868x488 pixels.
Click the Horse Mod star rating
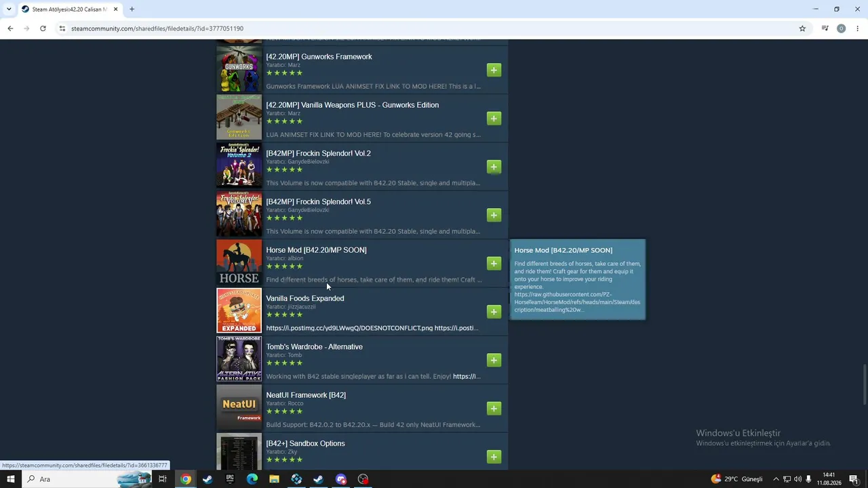(x=284, y=266)
